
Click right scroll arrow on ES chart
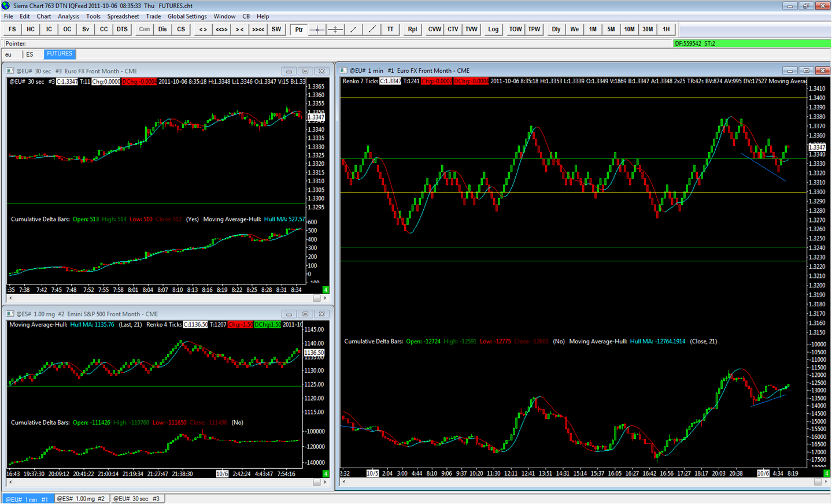(326, 482)
